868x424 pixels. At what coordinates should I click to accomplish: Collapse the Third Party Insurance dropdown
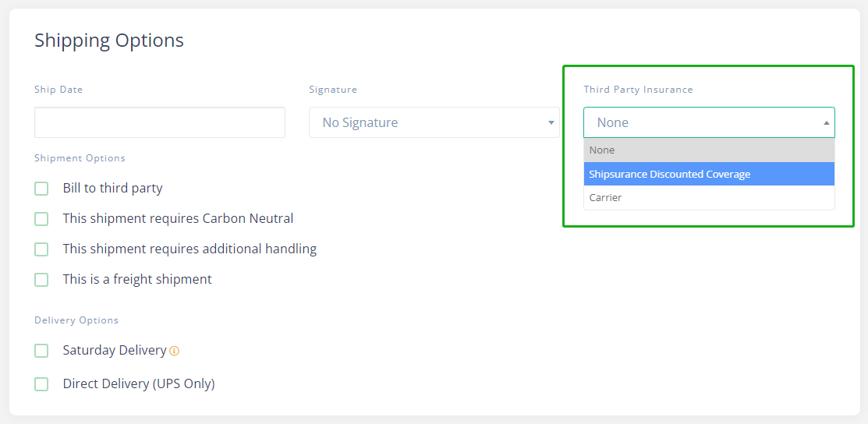click(709, 122)
